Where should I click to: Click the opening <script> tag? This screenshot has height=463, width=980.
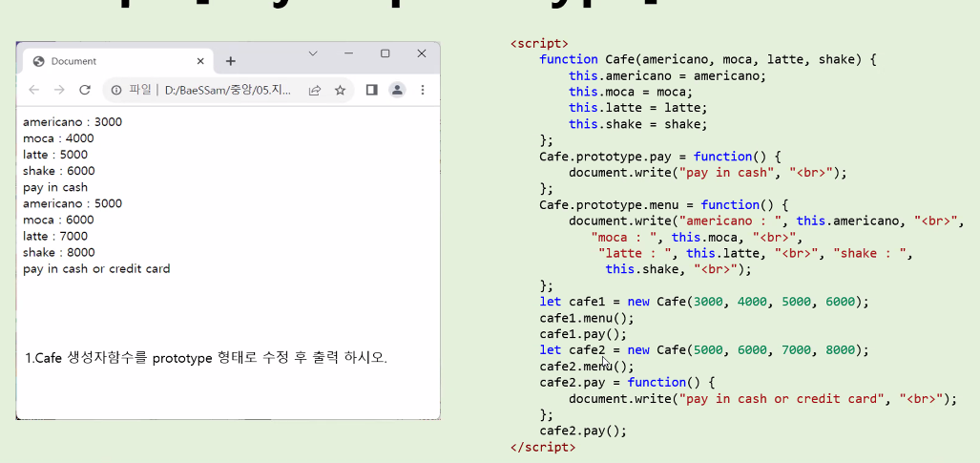click(x=539, y=44)
